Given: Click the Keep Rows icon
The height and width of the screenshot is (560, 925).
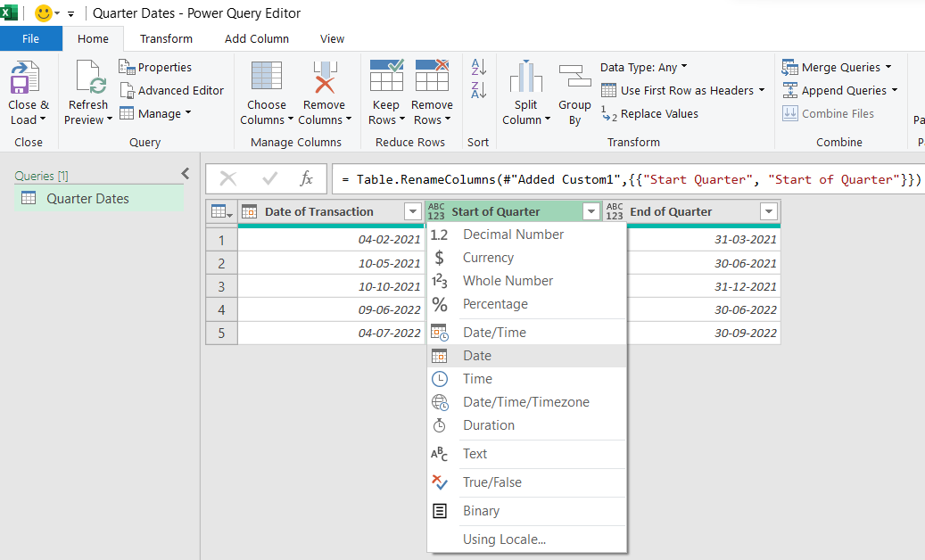Looking at the screenshot, I should pyautogui.click(x=386, y=76).
